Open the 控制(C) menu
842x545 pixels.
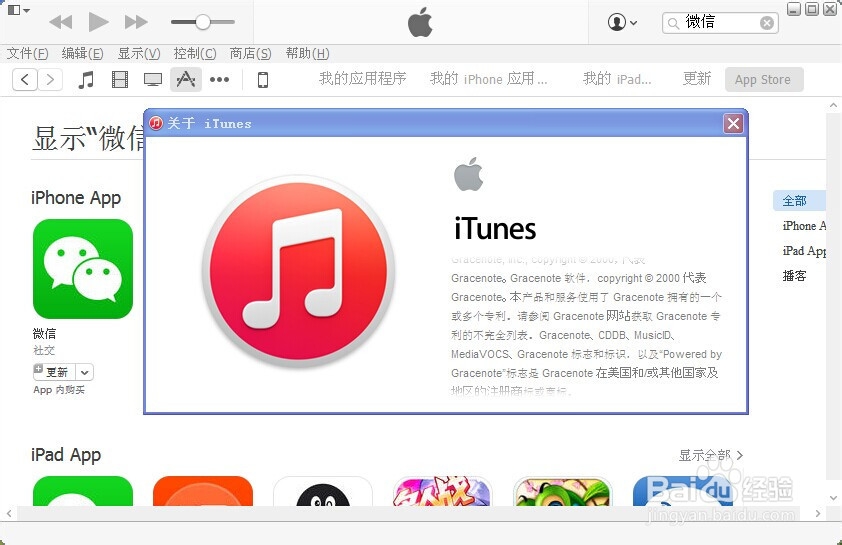(x=195, y=53)
